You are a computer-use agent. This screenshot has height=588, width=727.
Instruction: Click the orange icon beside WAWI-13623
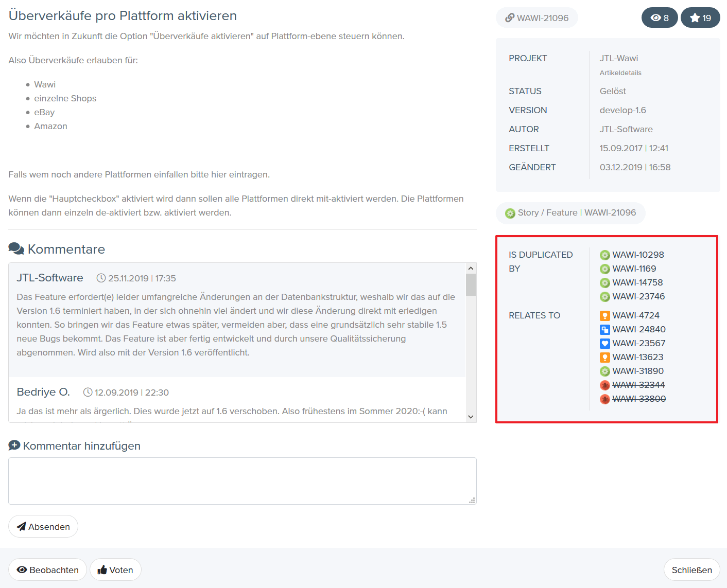click(604, 358)
